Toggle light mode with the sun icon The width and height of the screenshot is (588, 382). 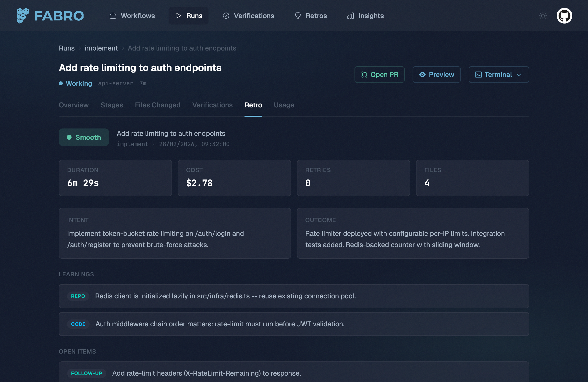(x=543, y=16)
